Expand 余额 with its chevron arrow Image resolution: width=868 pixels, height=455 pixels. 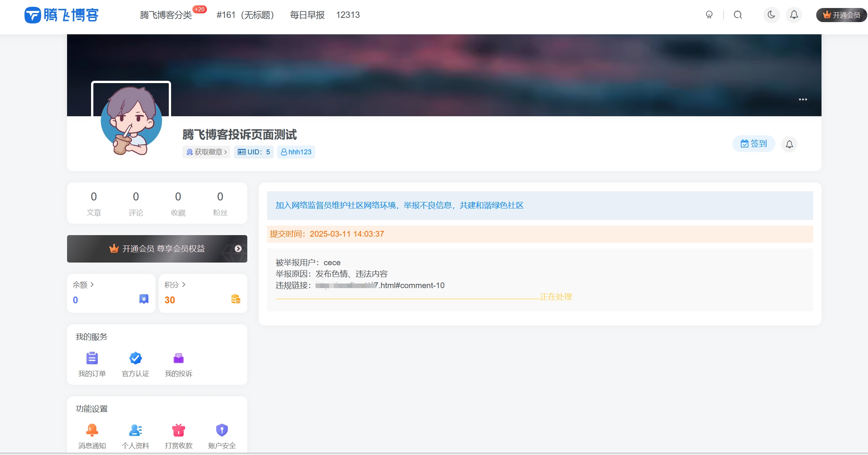(91, 284)
